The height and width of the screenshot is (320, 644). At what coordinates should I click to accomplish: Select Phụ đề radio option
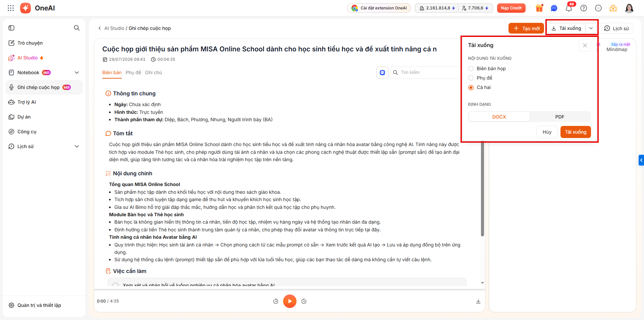(x=471, y=78)
